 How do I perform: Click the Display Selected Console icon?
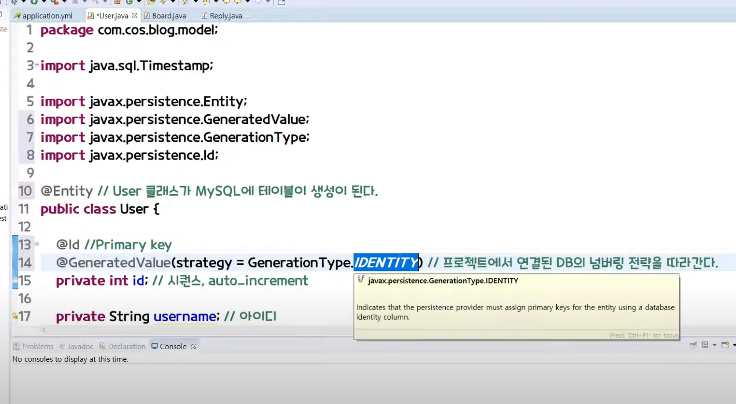click(x=705, y=345)
